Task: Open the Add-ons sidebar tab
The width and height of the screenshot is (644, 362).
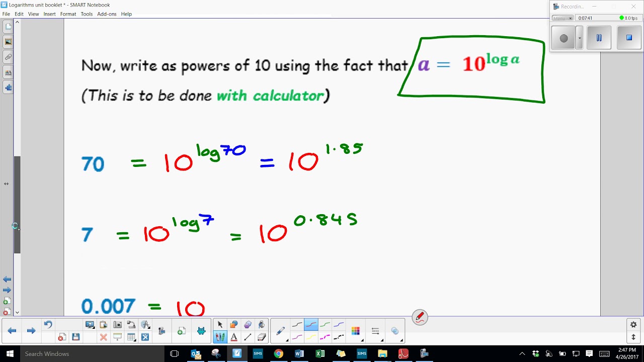Action: click(x=8, y=87)
